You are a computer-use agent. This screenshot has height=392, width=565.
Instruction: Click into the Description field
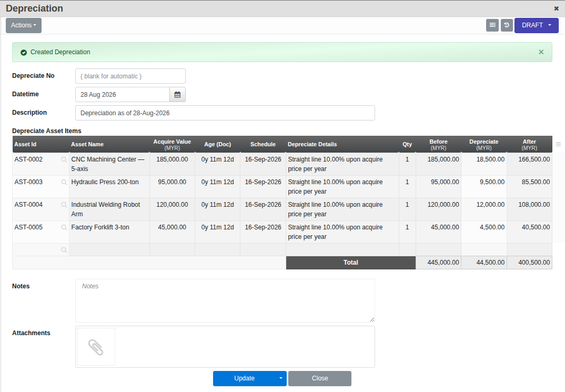pos(225,113)
